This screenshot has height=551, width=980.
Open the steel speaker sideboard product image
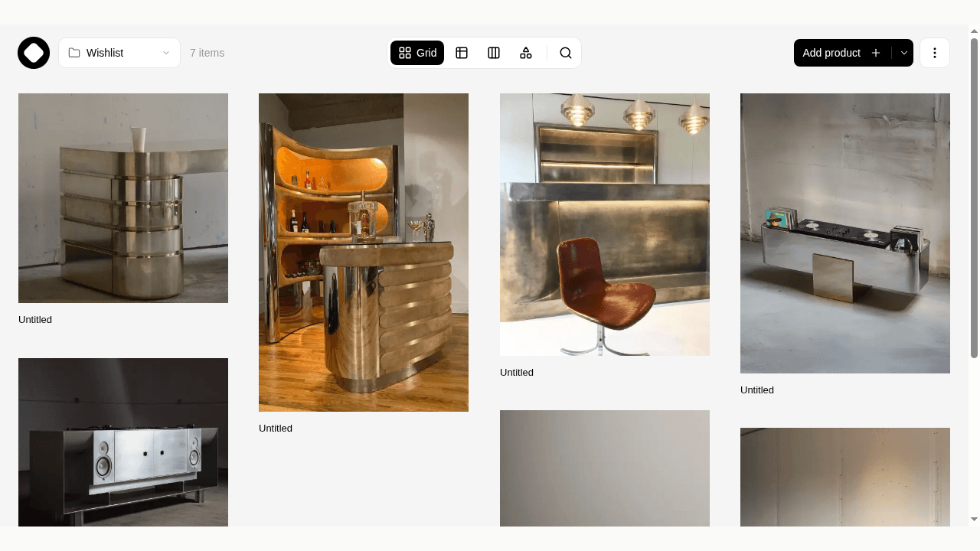click(123, 442)
